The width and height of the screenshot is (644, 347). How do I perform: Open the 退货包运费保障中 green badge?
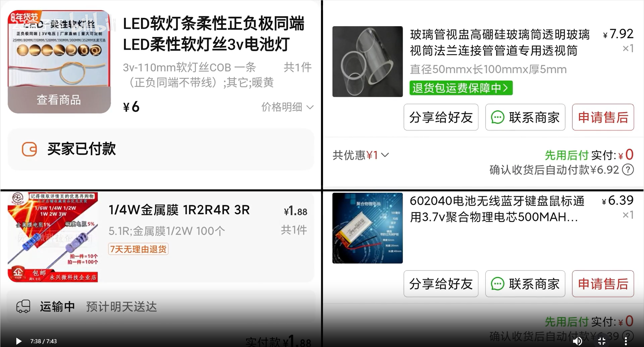point(461,88)
